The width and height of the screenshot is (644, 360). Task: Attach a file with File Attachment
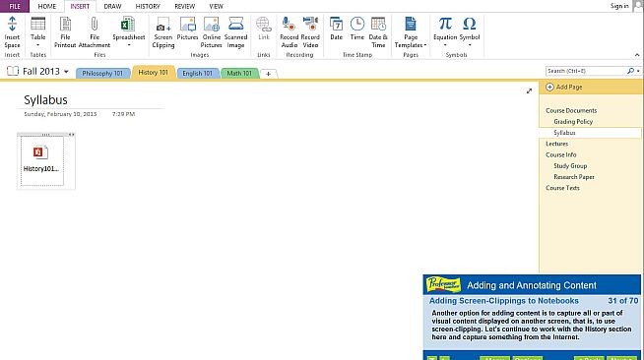(x=95, y=32)
